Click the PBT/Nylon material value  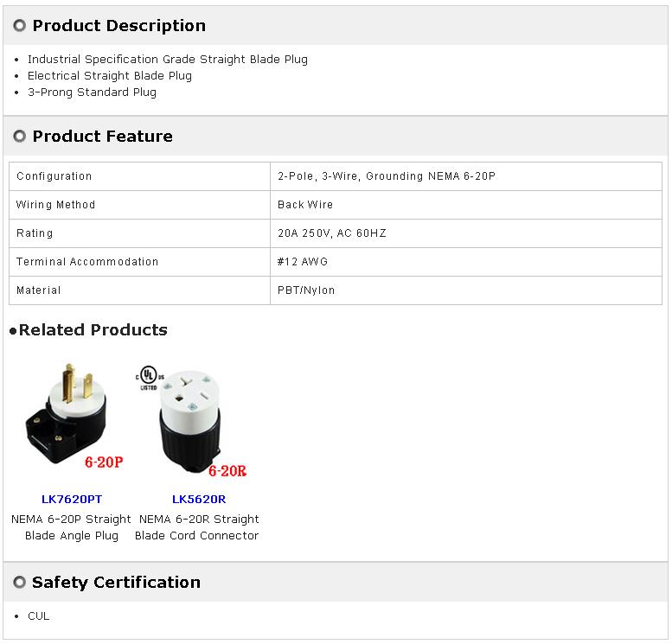(306, 290)
